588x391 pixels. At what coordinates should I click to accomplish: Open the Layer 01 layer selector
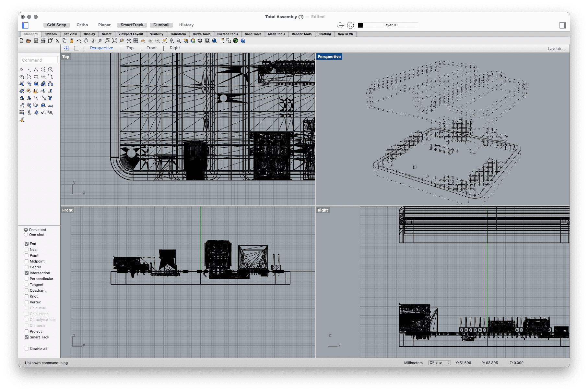(391, 25)
